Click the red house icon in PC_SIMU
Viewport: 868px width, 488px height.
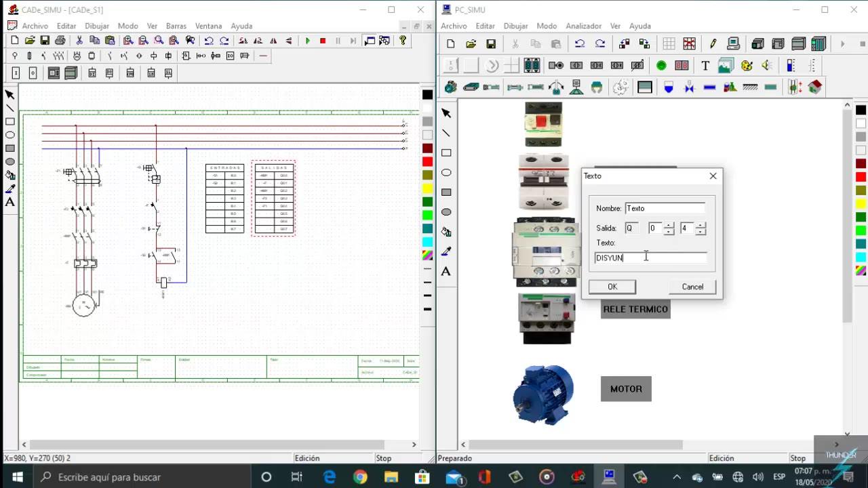(x=815, y=87)
